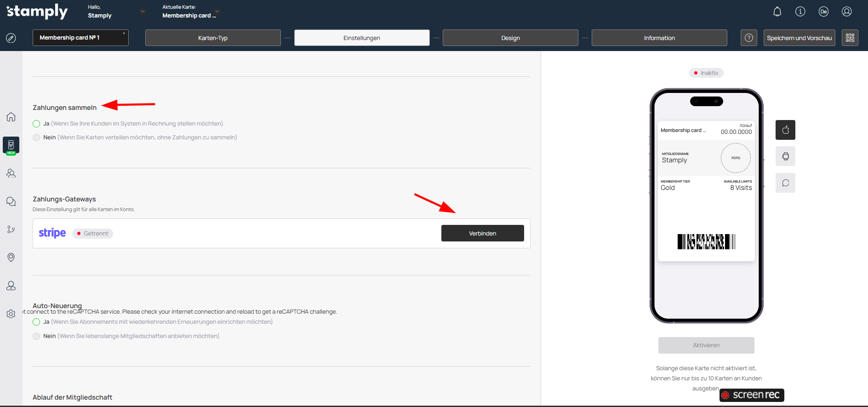Open the location pin icon in sidebar
Image resolution: width=868 pixels, height=407 pixels.
[x=11, y=258]
